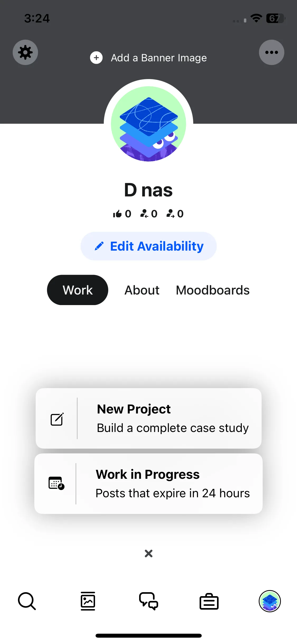Choose Work in Progress option
This screenshot has width=297, height=644.
(x=149, y=484)
